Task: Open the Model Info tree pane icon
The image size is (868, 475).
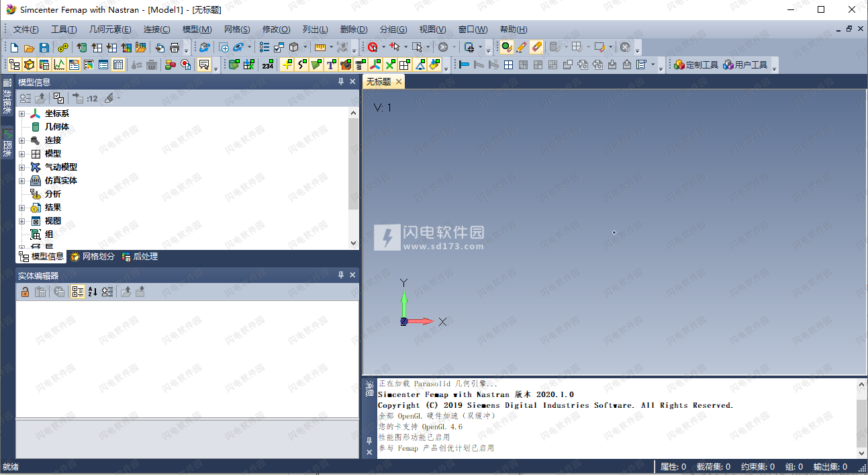Action: point(14,65)
